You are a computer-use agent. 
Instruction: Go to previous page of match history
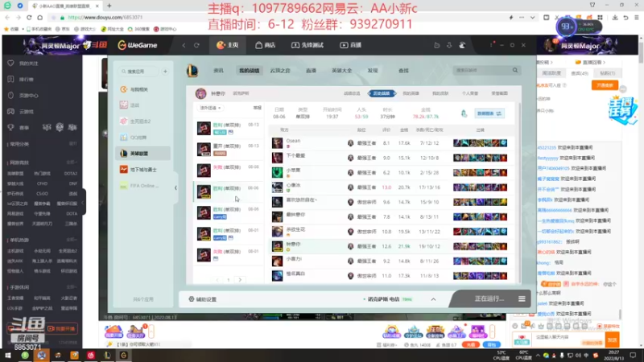tap(217, 280)
